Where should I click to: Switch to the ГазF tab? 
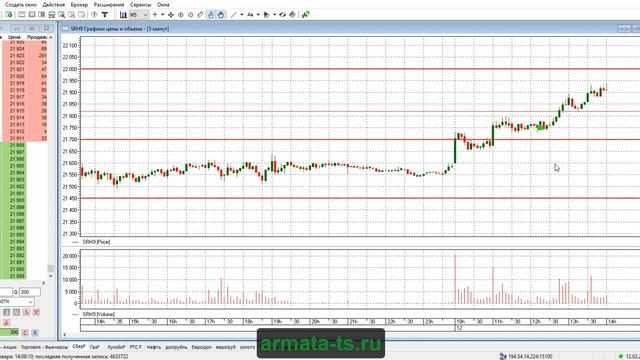(95, 347)
